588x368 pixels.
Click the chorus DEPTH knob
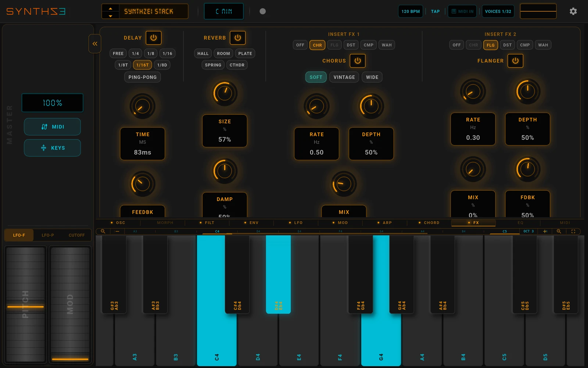(x=371, y=106)
